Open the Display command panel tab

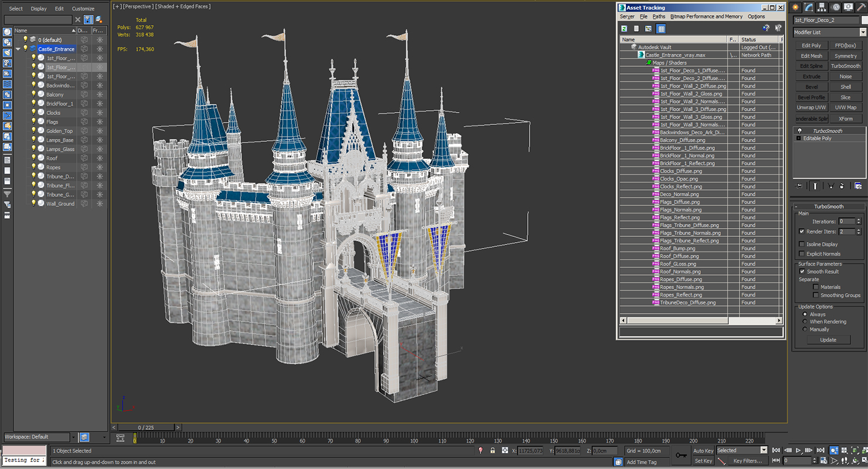tap(849, 8)
